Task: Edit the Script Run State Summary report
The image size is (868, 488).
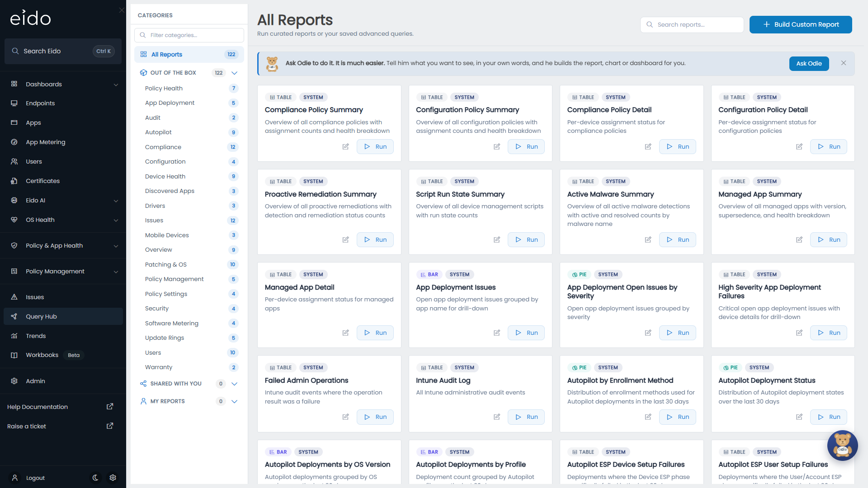Action: (x=497, y=239)
